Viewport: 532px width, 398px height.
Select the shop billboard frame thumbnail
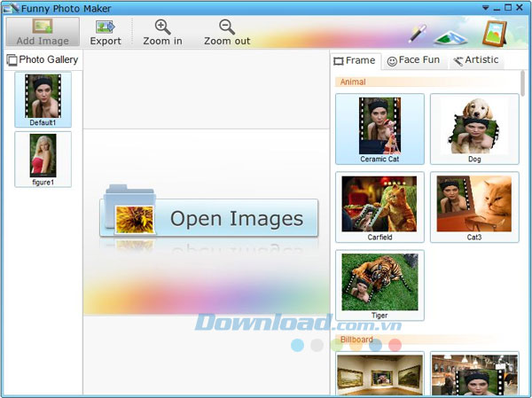coord(474,374)
